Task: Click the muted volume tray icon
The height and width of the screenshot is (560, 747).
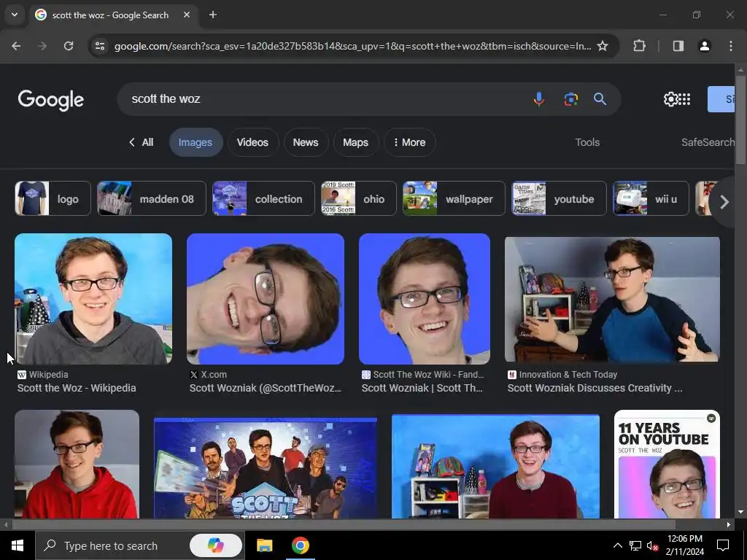Action: (653, 545)
